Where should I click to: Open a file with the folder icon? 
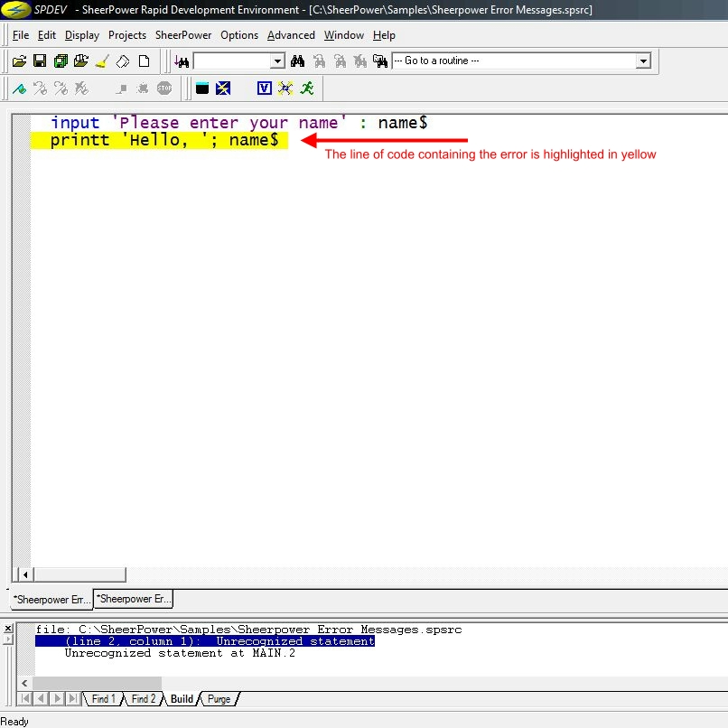(19, 61)
